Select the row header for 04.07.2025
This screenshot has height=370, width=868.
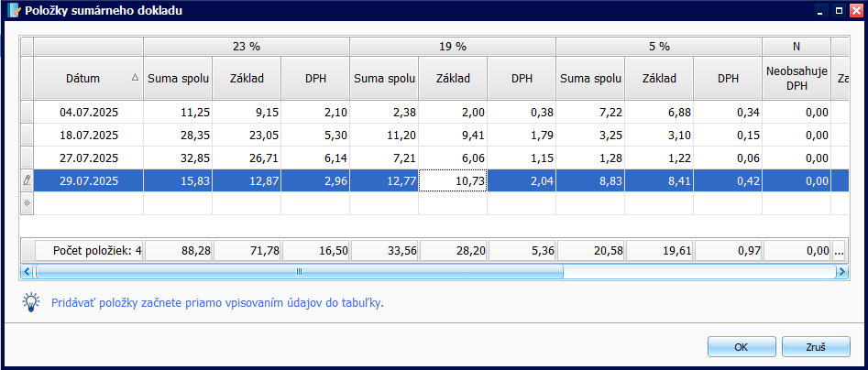[27, 113]
